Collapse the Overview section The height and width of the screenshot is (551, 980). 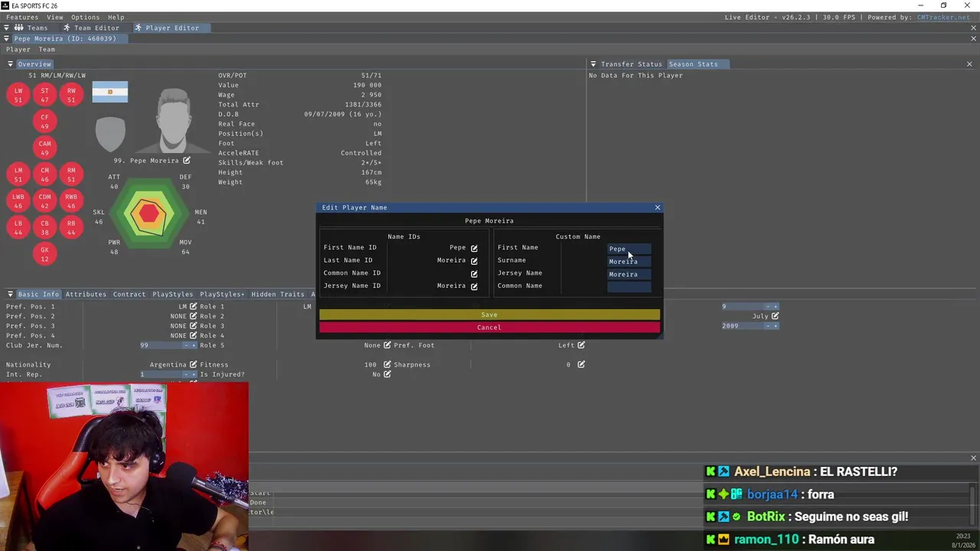10,64
